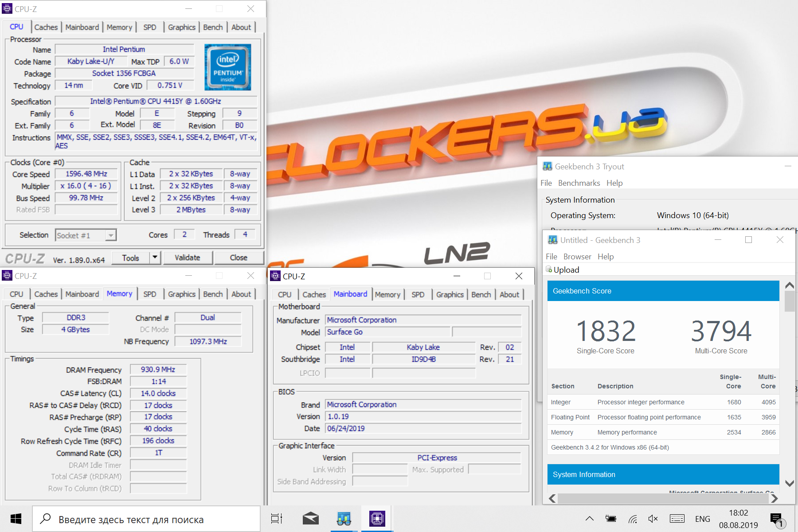Image resolution: width=798 pixels, height=532 pixels.
Task: Switch to Geekbench via its taskbar icon
Action: pyautogui.click(x=344, y=519)
